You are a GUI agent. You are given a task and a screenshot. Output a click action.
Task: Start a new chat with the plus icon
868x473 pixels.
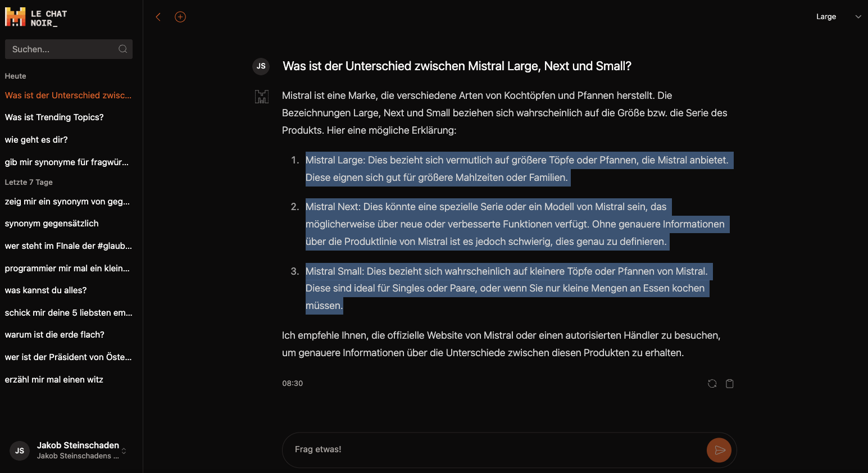[180, 17]
